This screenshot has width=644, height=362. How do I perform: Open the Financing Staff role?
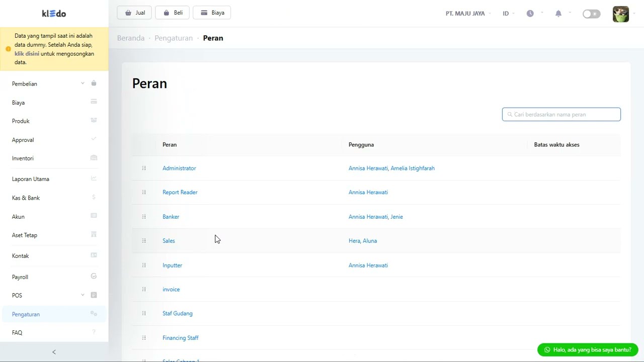pyautogui.click(x=180, y=338)
